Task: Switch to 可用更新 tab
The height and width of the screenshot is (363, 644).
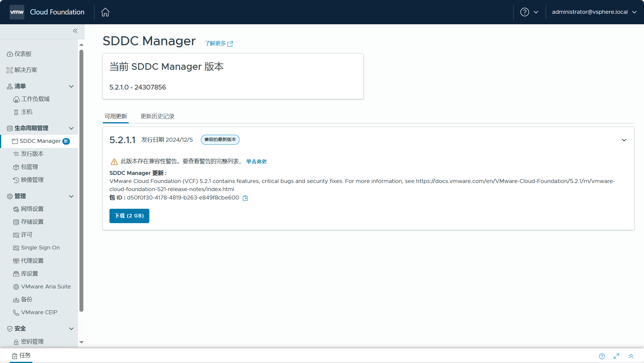Action: tap(116, 116)
